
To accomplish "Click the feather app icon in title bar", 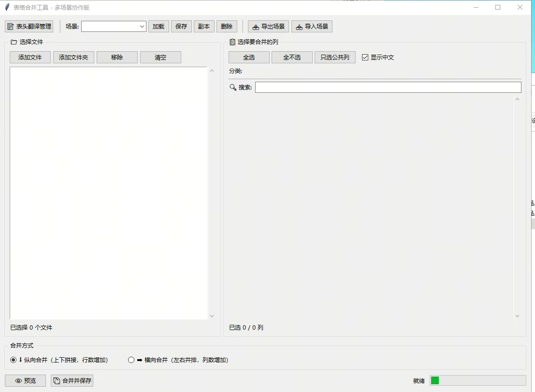I will point(7,7).
